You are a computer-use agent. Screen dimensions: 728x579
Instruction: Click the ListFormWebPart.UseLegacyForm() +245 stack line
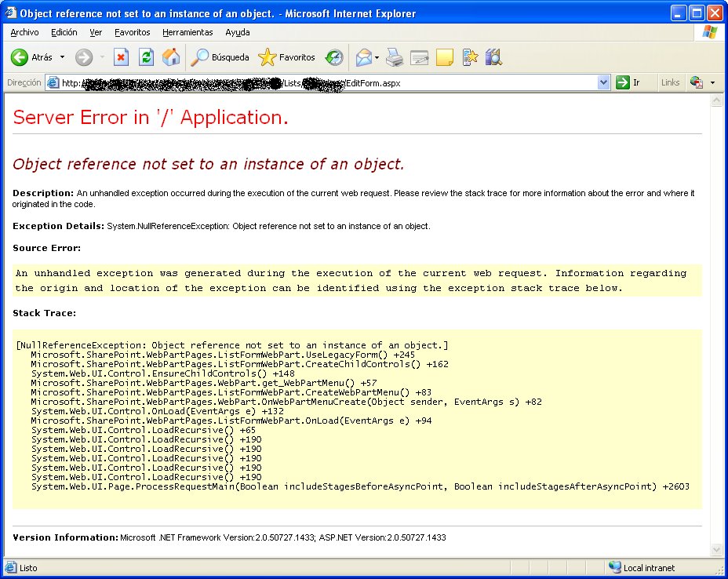click(223, 355)
